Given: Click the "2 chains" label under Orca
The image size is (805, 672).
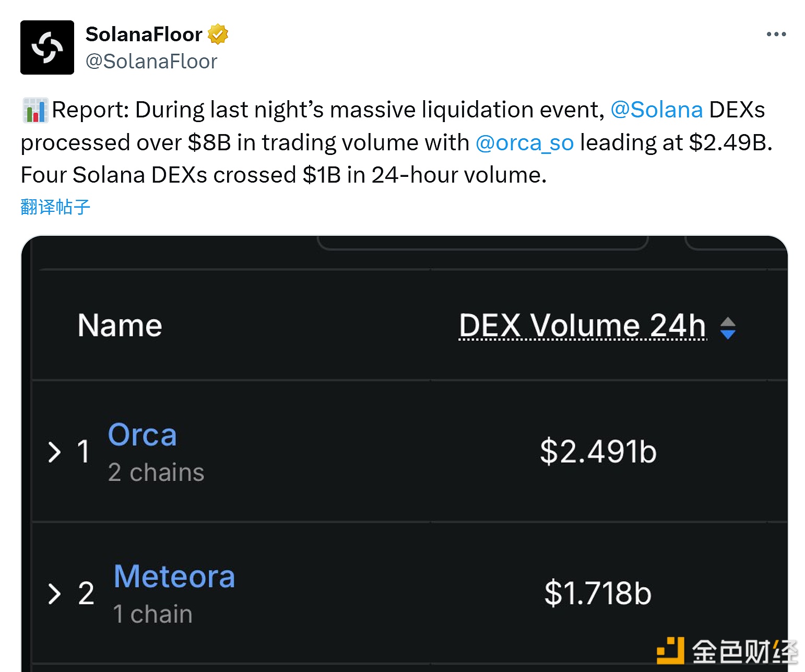Looking at the screenshot, I should [156, 473].
